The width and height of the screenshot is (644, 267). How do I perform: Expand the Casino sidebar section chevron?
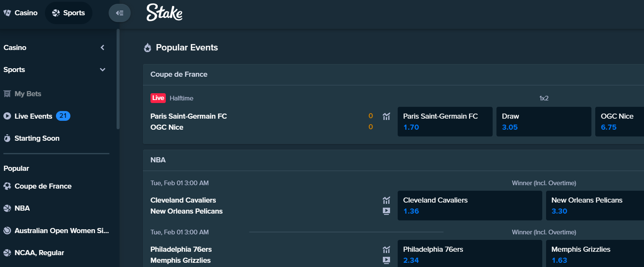(102, 47)
